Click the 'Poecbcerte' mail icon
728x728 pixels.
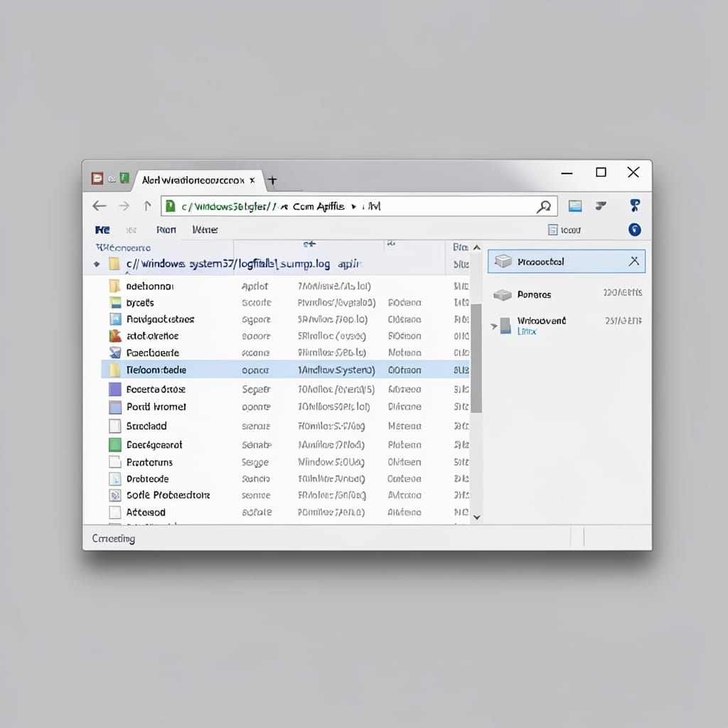pos(115,353)
